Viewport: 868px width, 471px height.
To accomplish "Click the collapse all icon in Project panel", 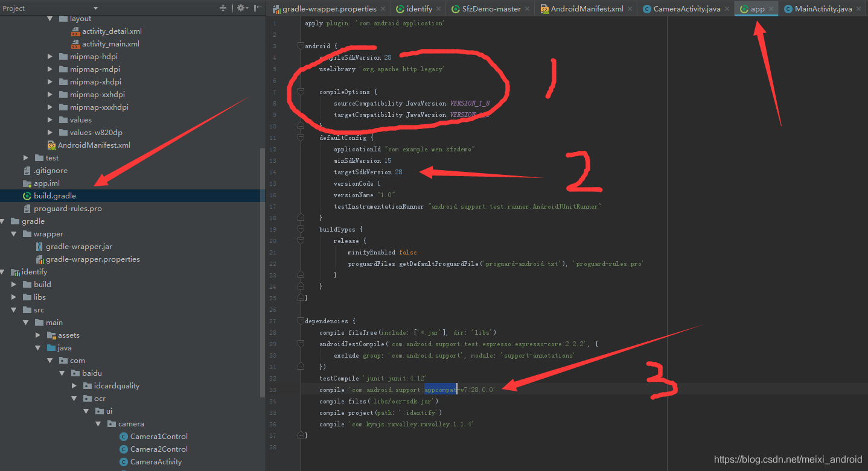I will click(x=223, y=8).
